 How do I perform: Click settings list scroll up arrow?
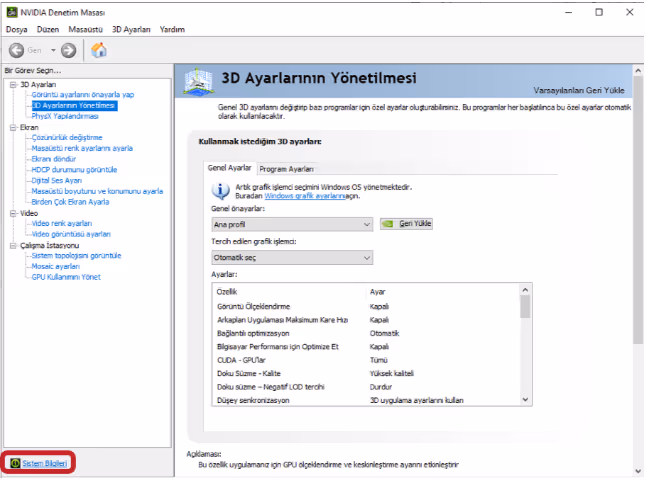525,290
